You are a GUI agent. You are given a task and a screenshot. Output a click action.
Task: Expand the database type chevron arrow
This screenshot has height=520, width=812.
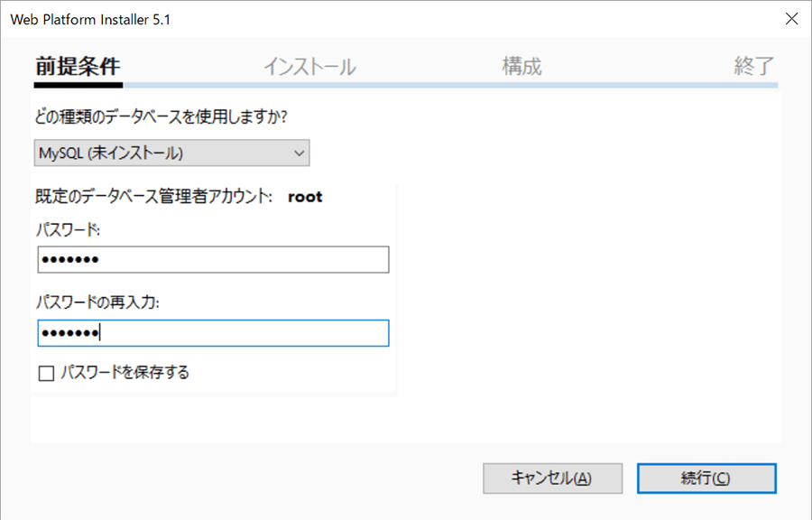coord(299,153)
